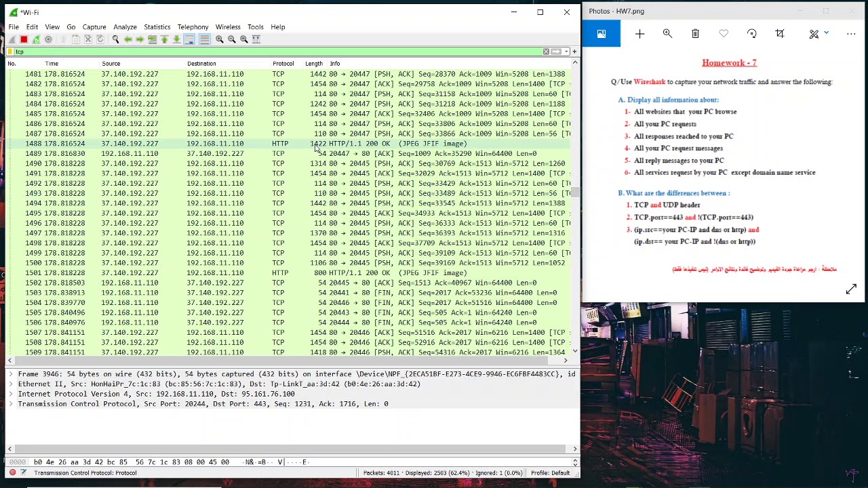The width and height of the screenshot is (868, 488).
Task: Jump to the first packet
Action: 164,39
